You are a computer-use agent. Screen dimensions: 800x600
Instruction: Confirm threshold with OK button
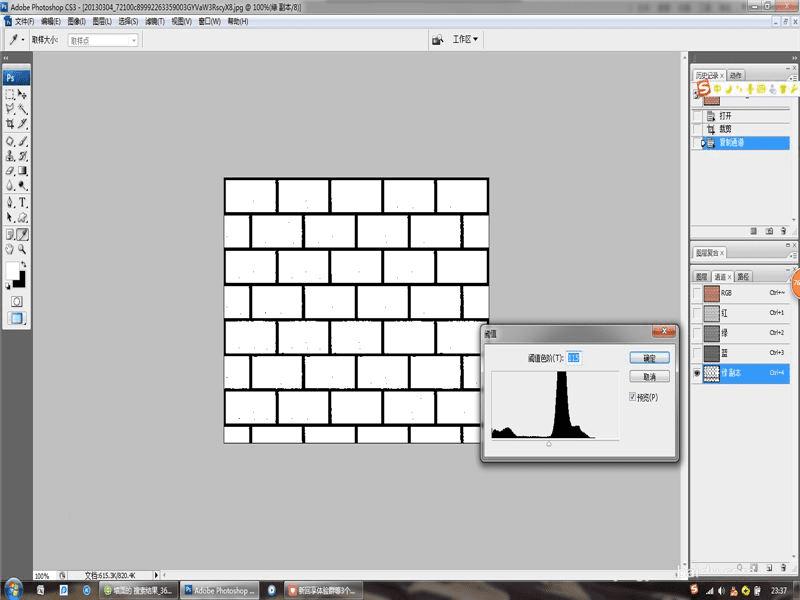click(x=649, y=358)
